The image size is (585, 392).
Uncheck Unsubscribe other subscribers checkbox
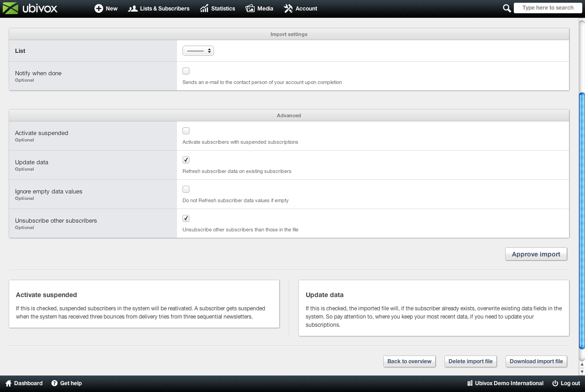click(186, 218)
